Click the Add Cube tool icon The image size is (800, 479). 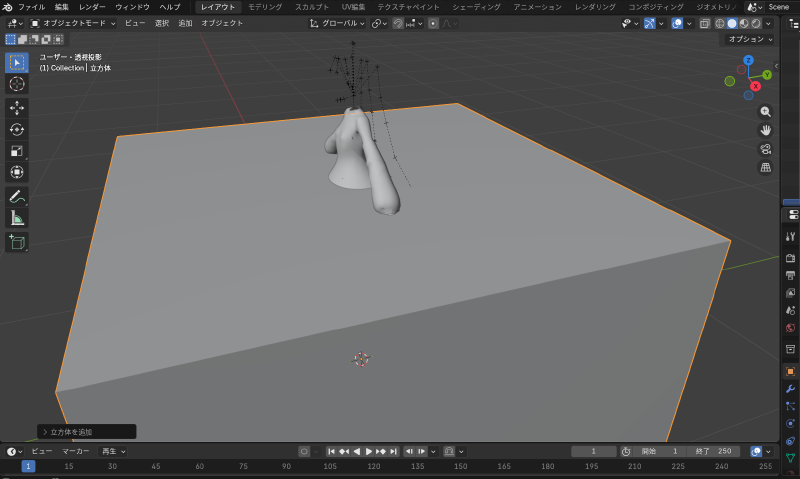[17, 242]
